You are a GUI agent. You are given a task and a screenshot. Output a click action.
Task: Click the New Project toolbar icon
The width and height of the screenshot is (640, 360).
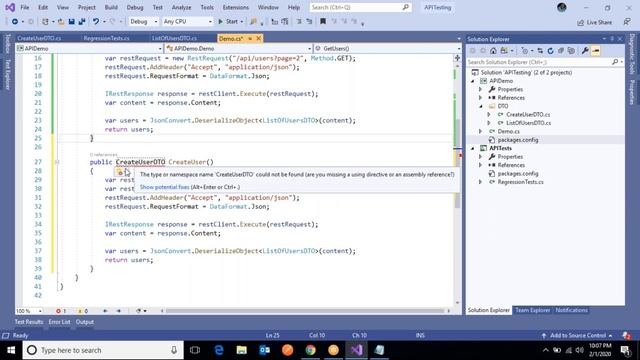pyautogui.click(x=45, y=22)
